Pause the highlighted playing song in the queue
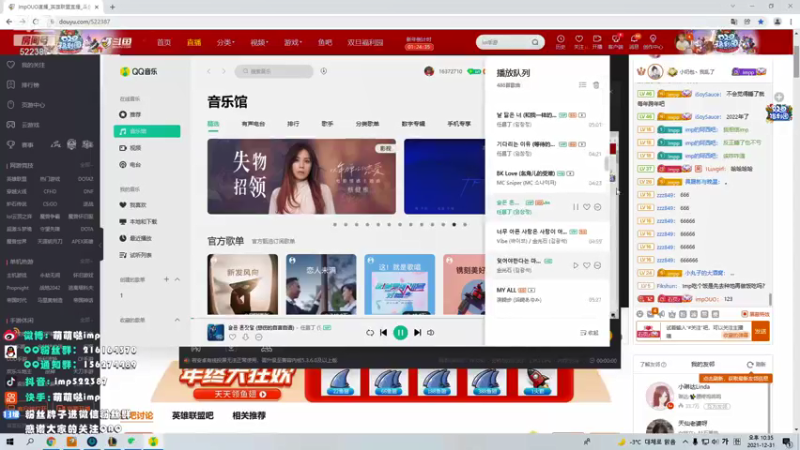The image size is (800, 450). (576, 207)
